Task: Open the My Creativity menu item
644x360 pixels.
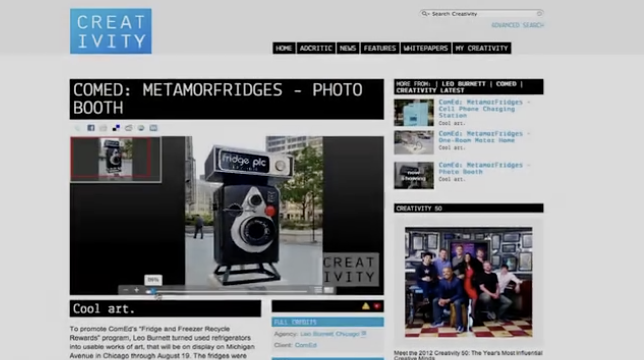Action: pyautogui.click(x=481, y=48)
